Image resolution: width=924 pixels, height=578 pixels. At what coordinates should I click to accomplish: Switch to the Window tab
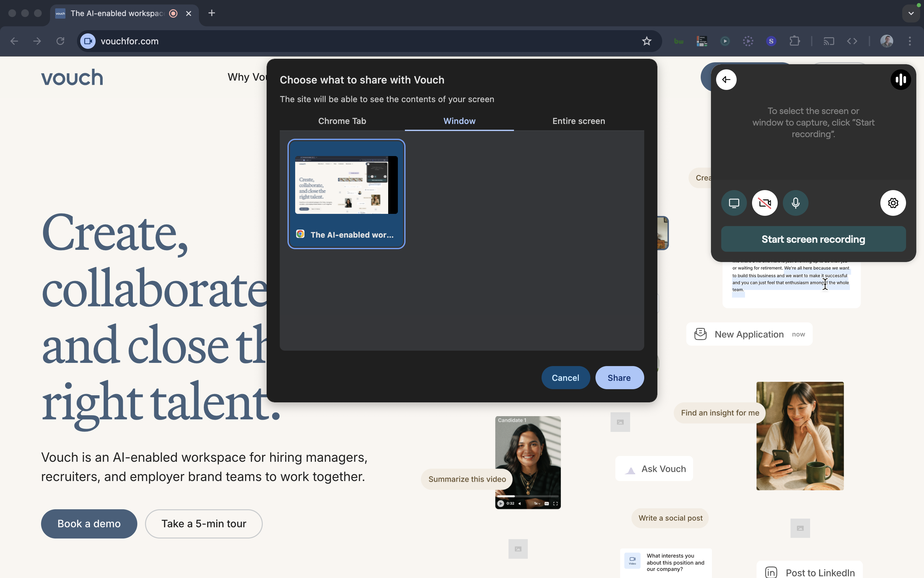pos(459,121)
